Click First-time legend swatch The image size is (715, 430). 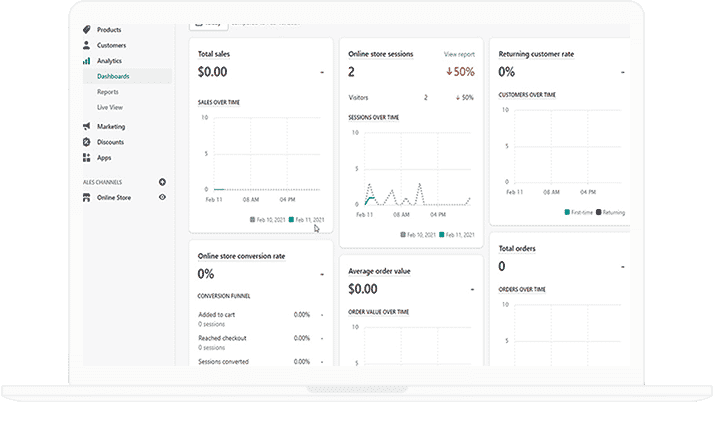567,212
